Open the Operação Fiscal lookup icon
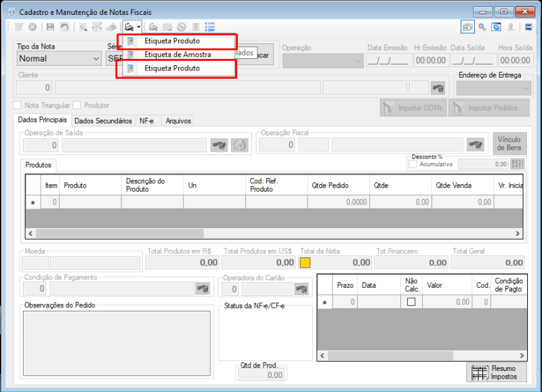The width and height of the screenshot is (542, 392). pyautogui.click(x=476, y=144)
